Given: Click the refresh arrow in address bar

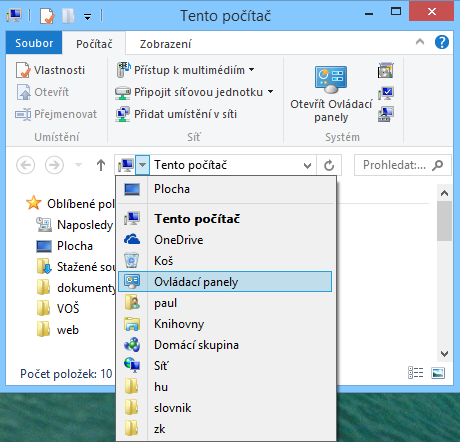Looking at the screenshot, I should click(x=329, y=165).
